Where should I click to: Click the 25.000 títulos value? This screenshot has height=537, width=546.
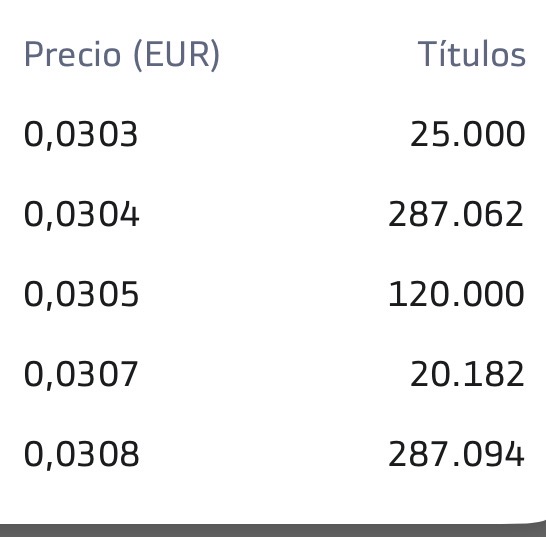pos(467,134)
